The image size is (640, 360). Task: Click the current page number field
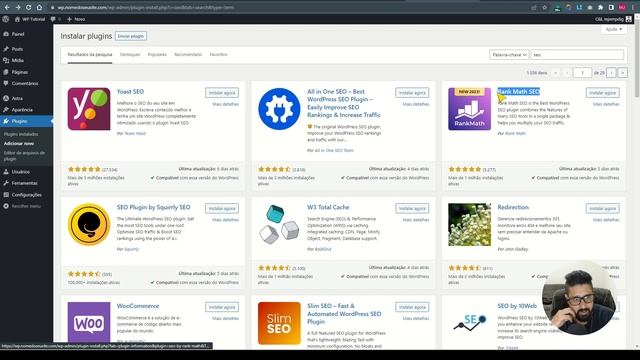pos(582,73)
